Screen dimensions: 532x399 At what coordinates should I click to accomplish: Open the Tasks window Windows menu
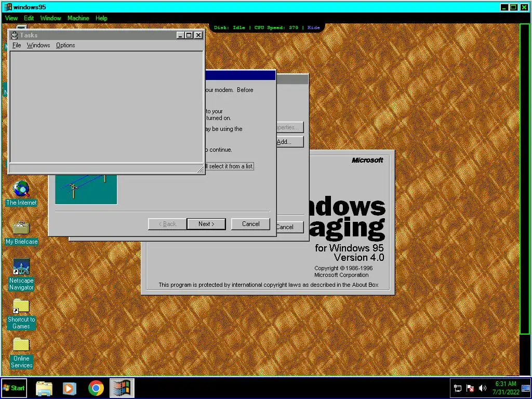[38, 45]
